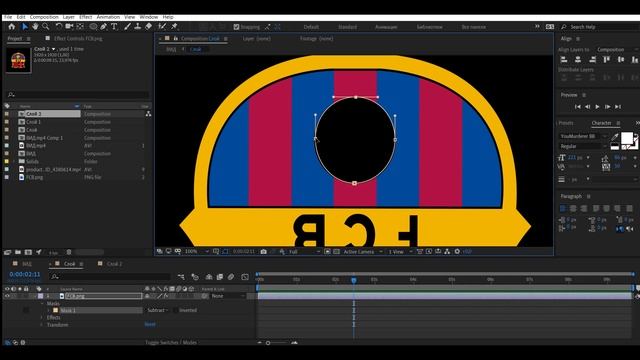Viewport: 640px width, 360px height.
Task: Toggle the Snapping checkbox
Action: [x=236, y=27]
